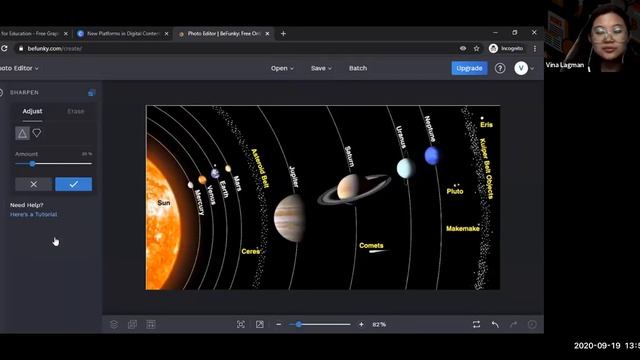Switch to the for Education browser tab
This screenshot has width=640, height=360.
click(35, 33)
